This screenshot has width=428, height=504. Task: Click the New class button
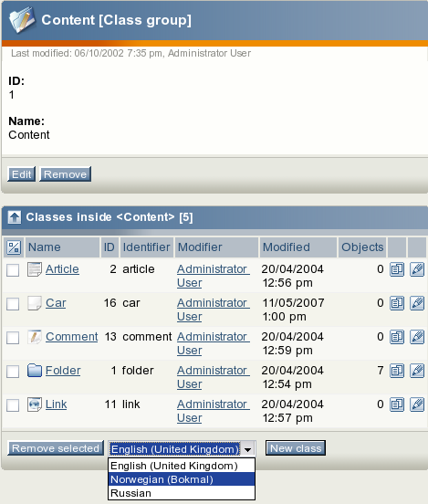point(296,448)
